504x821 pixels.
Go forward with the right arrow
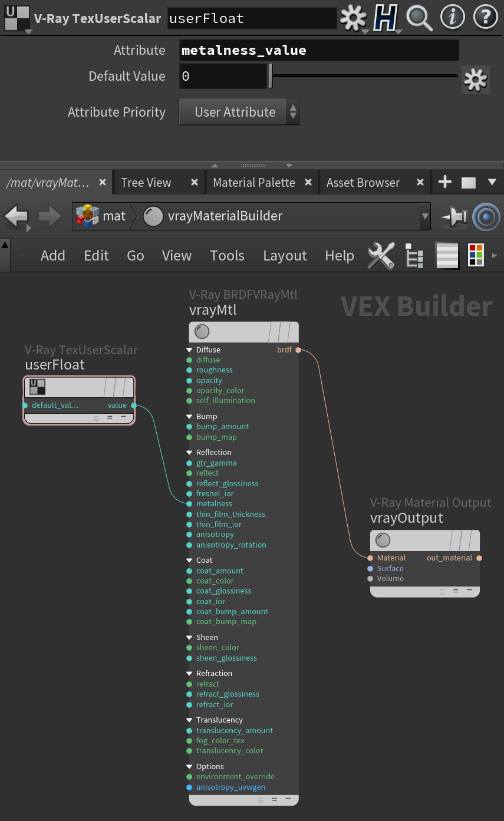click(50, 217)
